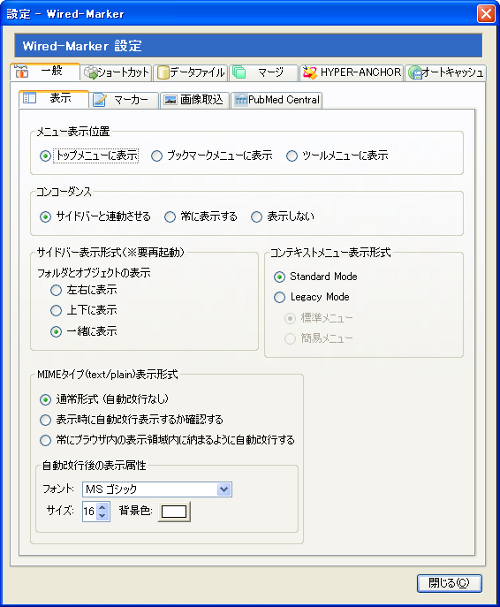Close the 設定 - Wired-Marker window

point(486,14)
